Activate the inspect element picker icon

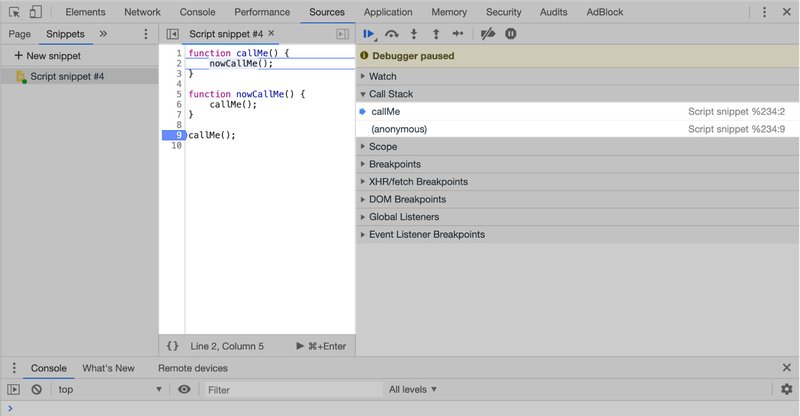click(x=14, y=12)
